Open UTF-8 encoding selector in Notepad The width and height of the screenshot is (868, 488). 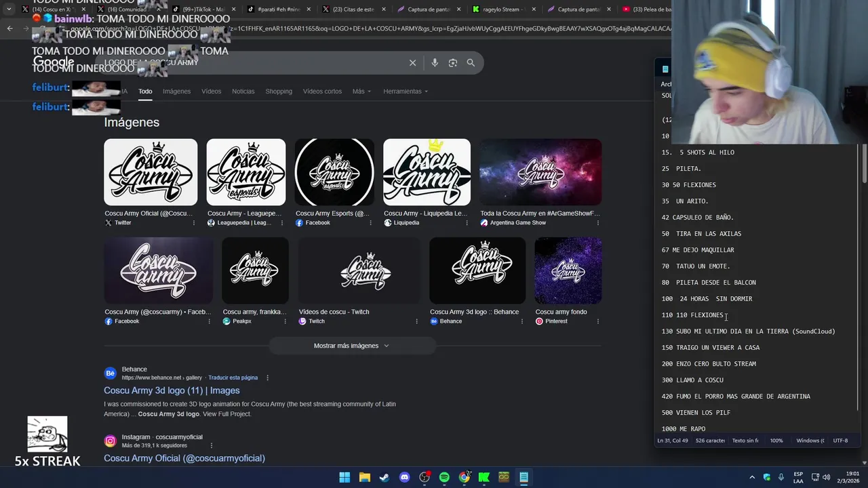(840, 441)
